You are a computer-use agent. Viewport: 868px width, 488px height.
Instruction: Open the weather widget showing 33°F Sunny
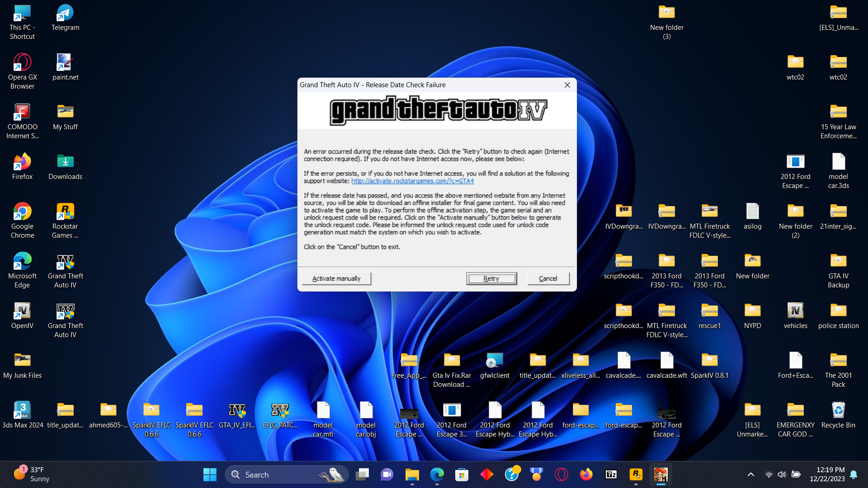pos(32,474)
